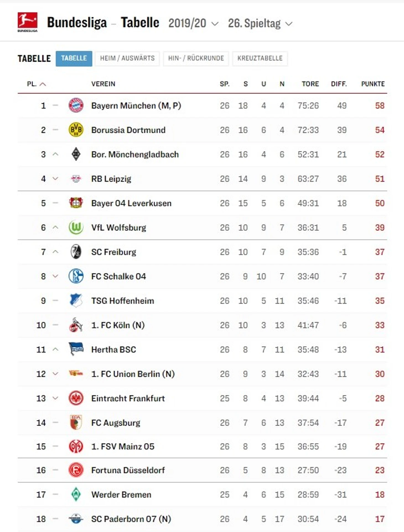Toggle sort order on the PL. column

click(36, 84)
